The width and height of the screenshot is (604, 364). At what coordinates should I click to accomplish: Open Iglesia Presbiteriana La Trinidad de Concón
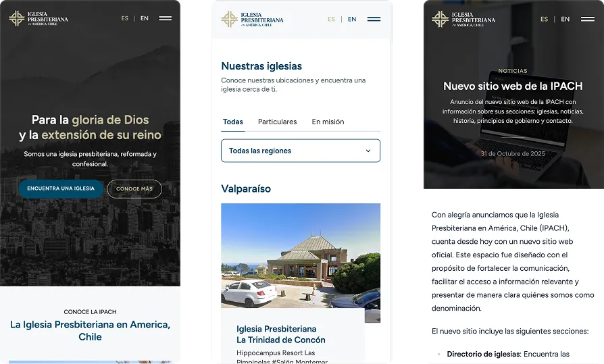(280, 334)
